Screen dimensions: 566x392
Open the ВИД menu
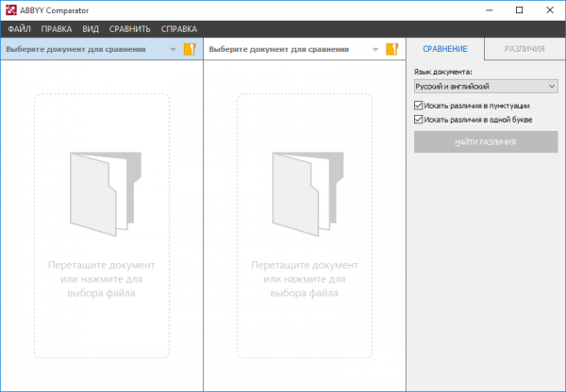coord(91,29)
